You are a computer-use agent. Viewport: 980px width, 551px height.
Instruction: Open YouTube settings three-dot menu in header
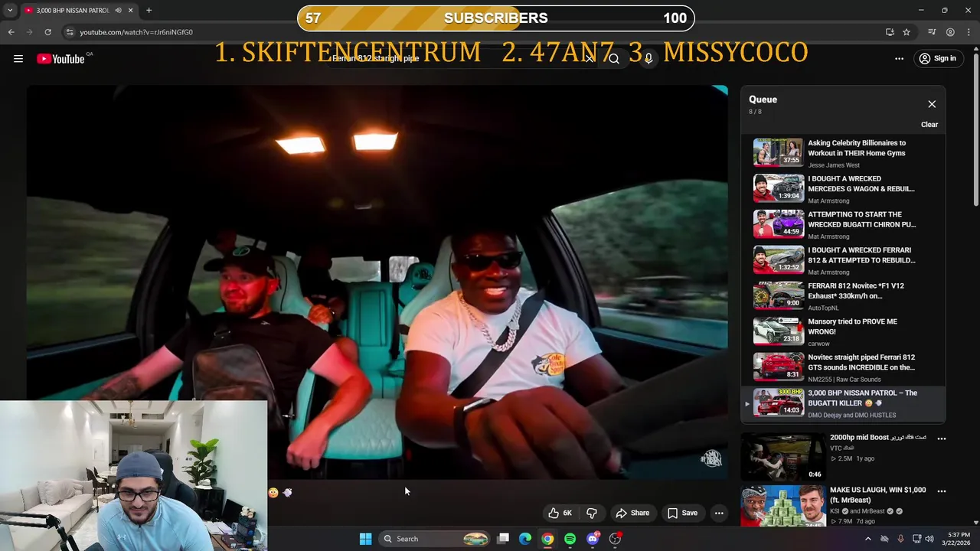tap(900, 58)
